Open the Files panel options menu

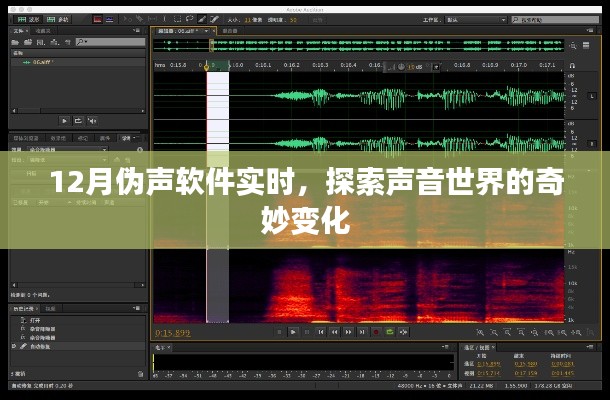137,30
